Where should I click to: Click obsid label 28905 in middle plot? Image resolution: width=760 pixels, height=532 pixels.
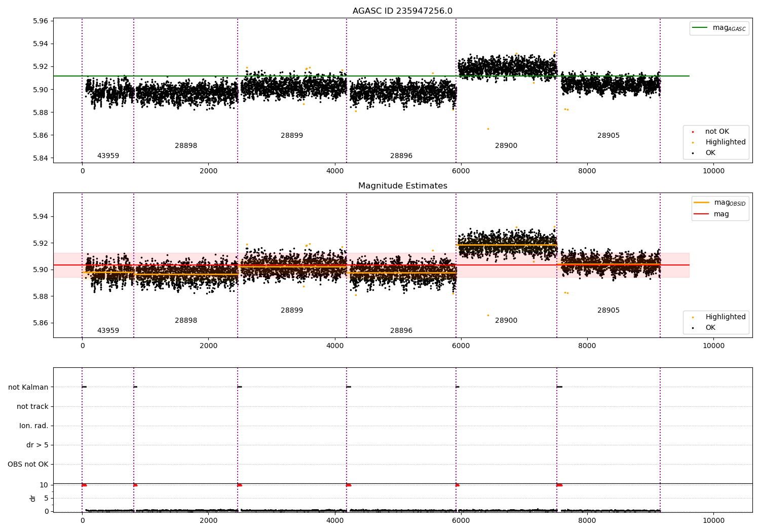tap(609, 311)
